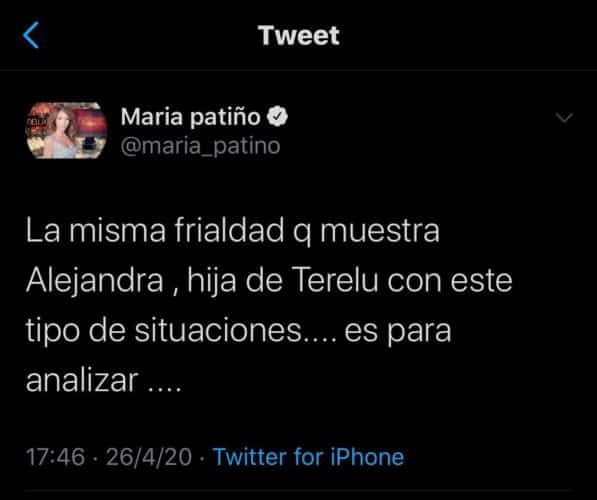Tap the Tweet header title
Screen dimensions: 597x500
pyautogui.click(x=299, y=35)
